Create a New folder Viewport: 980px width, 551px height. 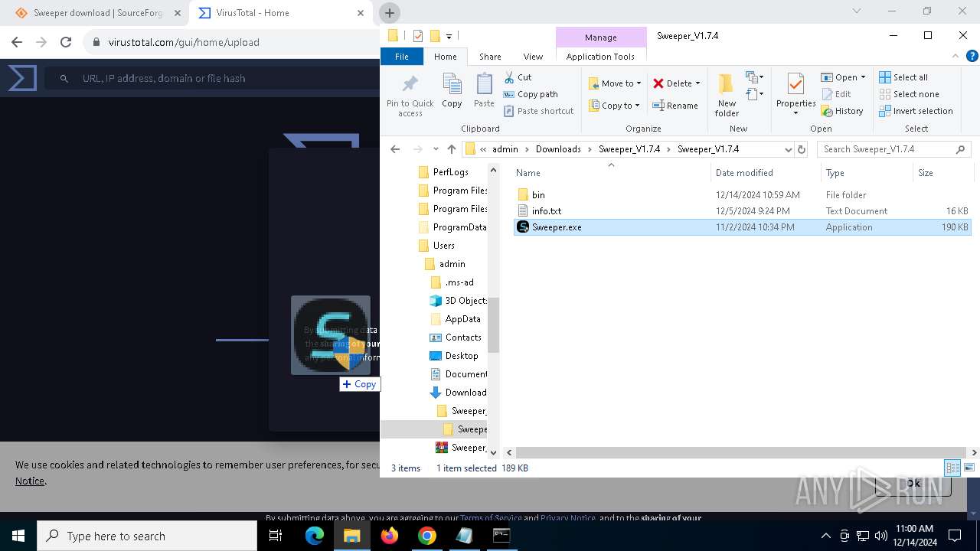727,95
